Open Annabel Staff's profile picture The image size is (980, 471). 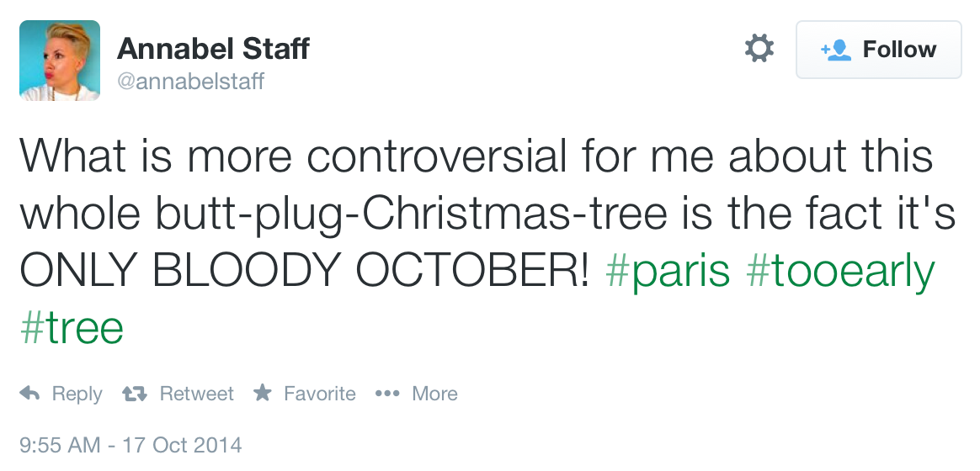click(60, 61)
